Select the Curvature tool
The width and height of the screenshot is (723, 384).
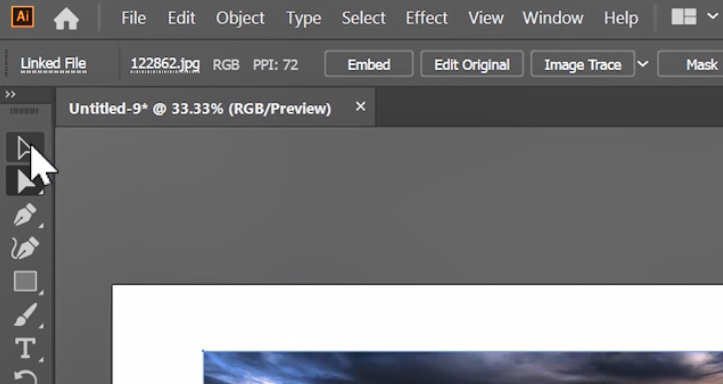pyautogui.click(x=25, y=248)
